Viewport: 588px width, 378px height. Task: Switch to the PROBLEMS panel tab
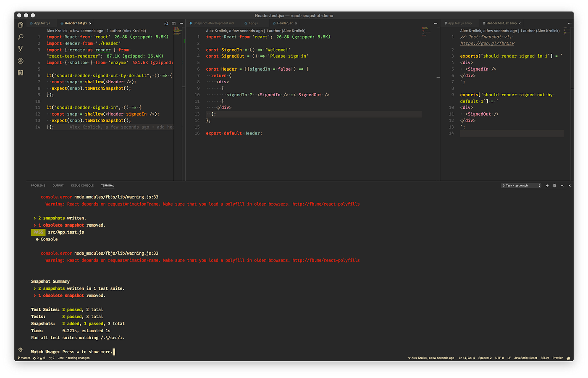pos(38,185)
